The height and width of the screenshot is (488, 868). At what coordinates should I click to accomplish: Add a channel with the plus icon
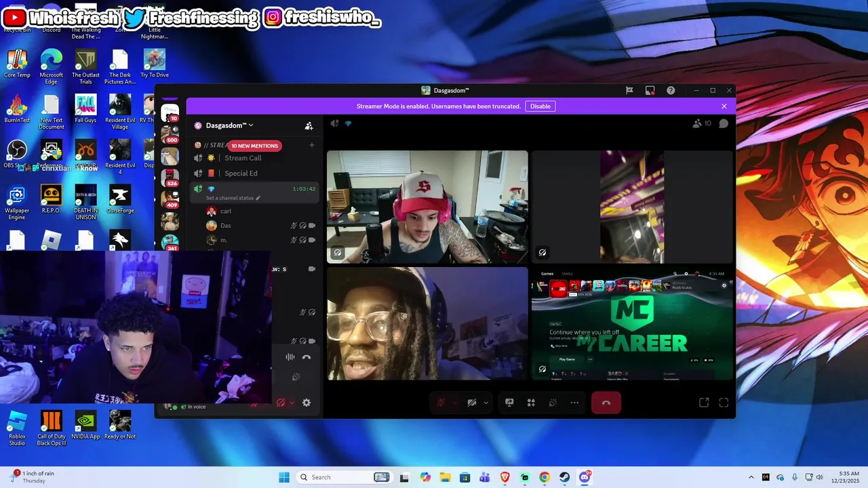click(312, 145)
